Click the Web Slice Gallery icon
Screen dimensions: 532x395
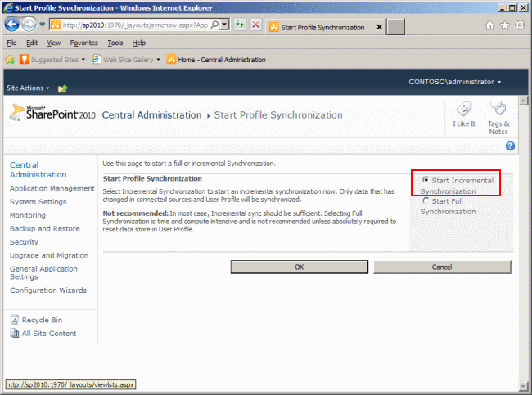coord(97,60)
